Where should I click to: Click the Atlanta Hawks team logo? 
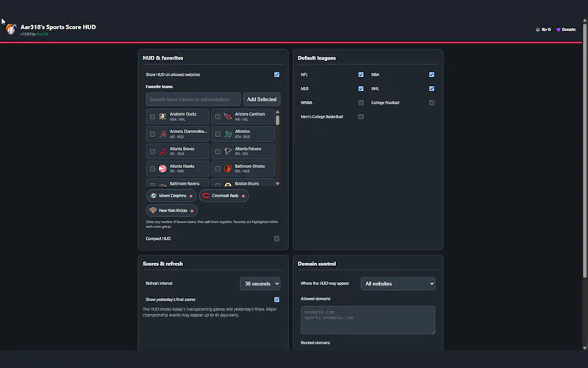click(162, 169)
